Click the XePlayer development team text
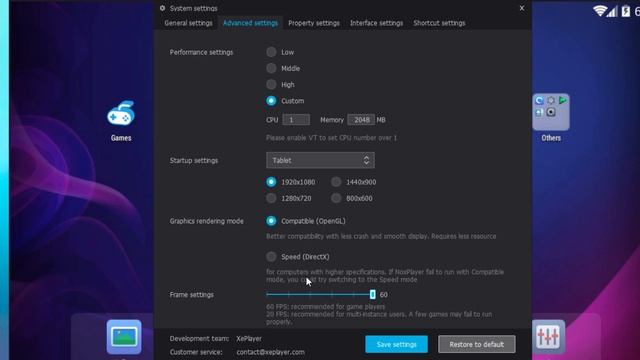The image size is (640, 360). pyautogui.click(x=249, y=338)
